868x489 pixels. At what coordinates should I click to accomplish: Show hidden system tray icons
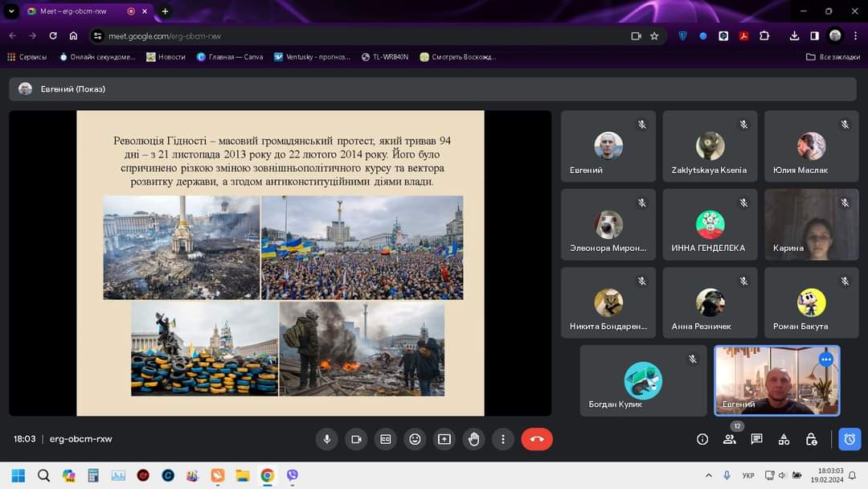pos(708,475)
